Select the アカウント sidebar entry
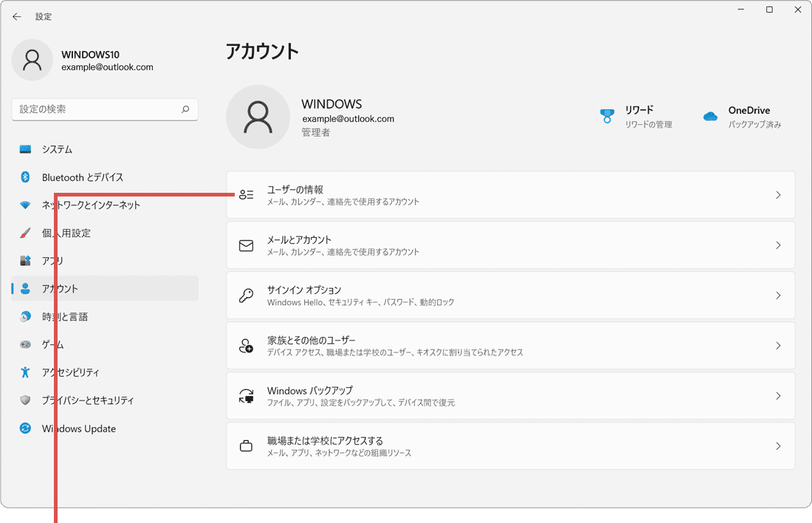Image resolution: width=812 pixels, height=523 pixels. [64, 289]
